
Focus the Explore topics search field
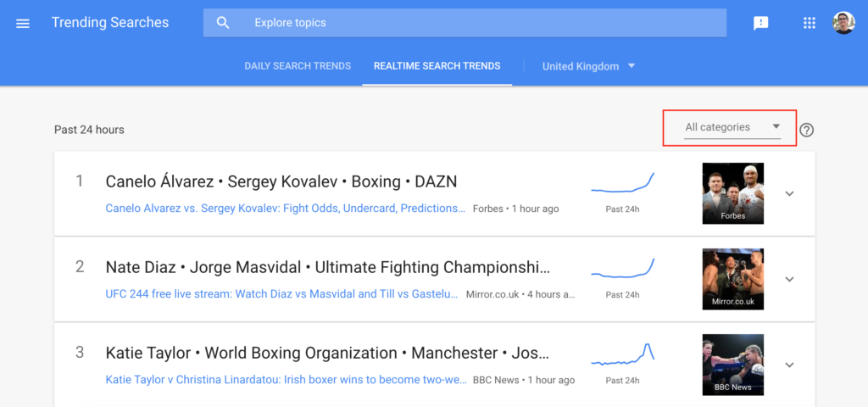[x=465, y=23]
